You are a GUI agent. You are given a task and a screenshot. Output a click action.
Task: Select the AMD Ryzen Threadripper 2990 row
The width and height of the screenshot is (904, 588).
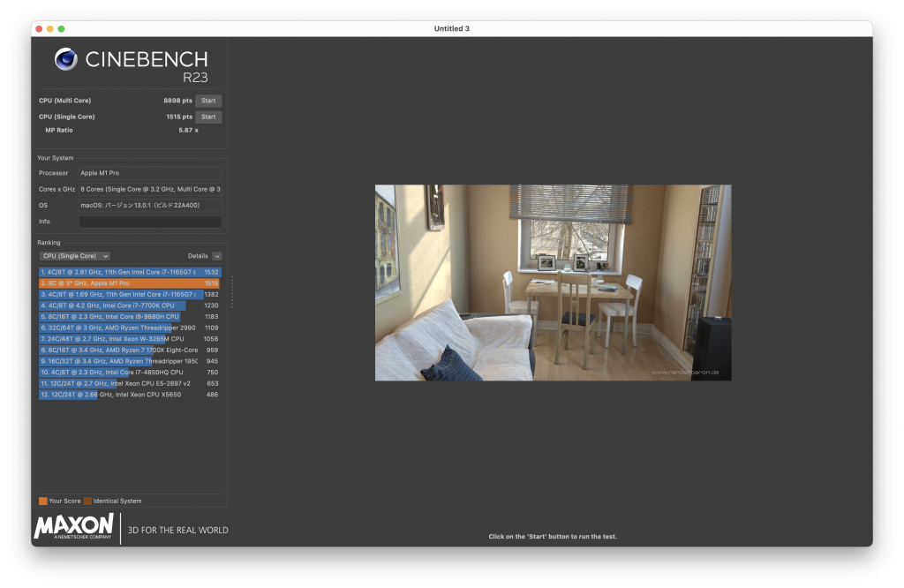(x=130, y=328)
